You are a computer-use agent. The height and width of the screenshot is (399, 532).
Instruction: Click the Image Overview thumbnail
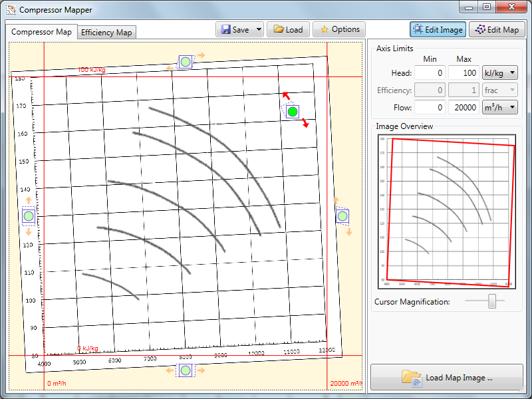pyautogui.click(x=447, y=211)
